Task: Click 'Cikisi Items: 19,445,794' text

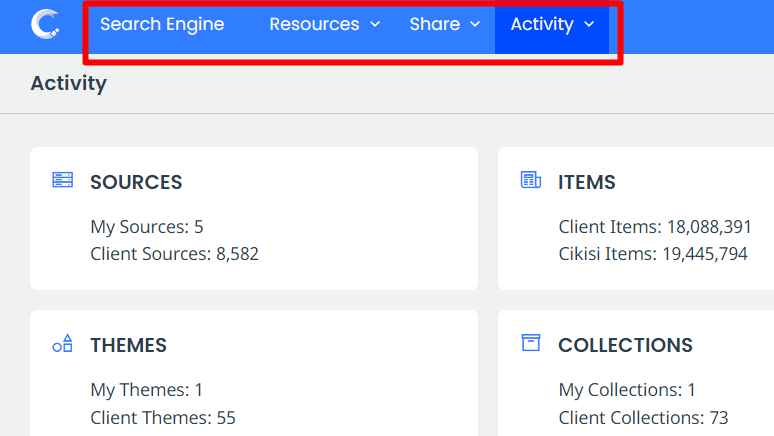Action: pos(653,254)
